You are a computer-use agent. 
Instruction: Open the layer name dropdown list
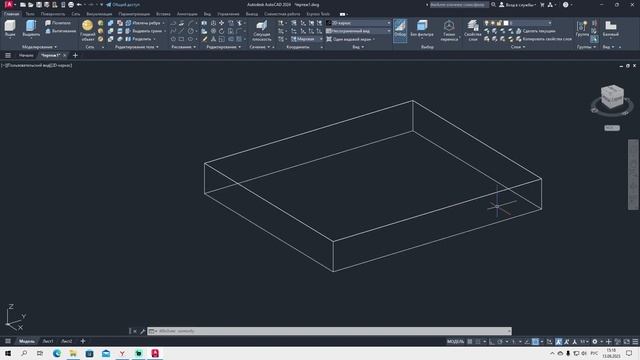tap(531, 23)
